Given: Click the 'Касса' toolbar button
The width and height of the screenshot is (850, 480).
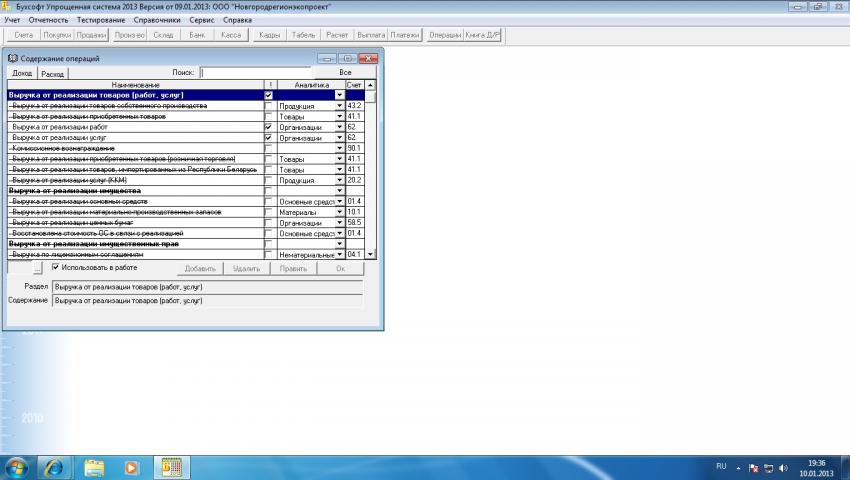Looking at the screenshot, I should point(229,35).
